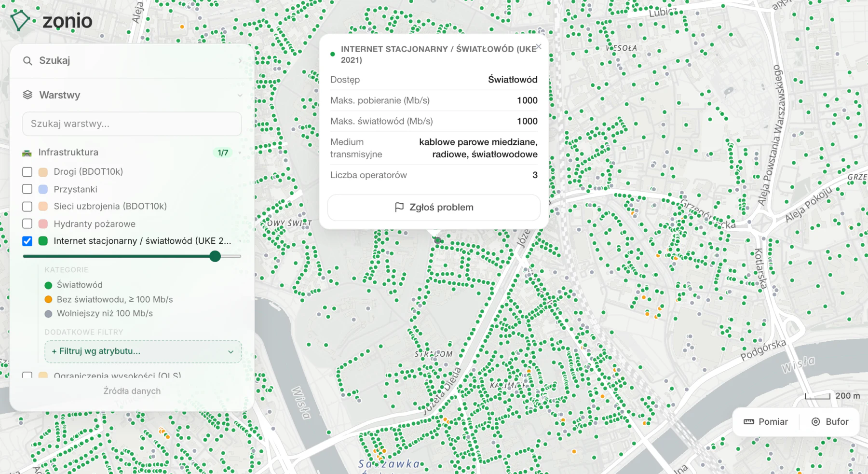
Task: Check the Sieci uzbrojenia (BDOT10k) layer
Action: (27, 207)
